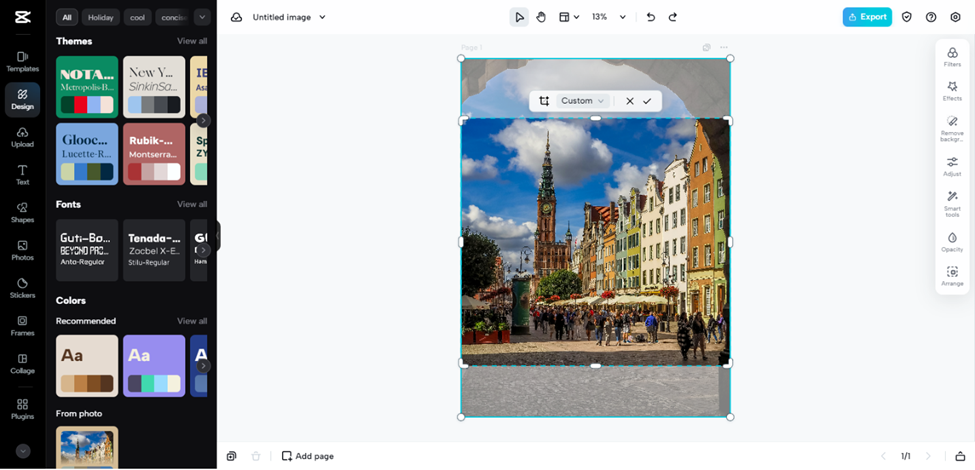975x470 pixels.
Task: Open the Plugins panel
Action: coord(22,410)
